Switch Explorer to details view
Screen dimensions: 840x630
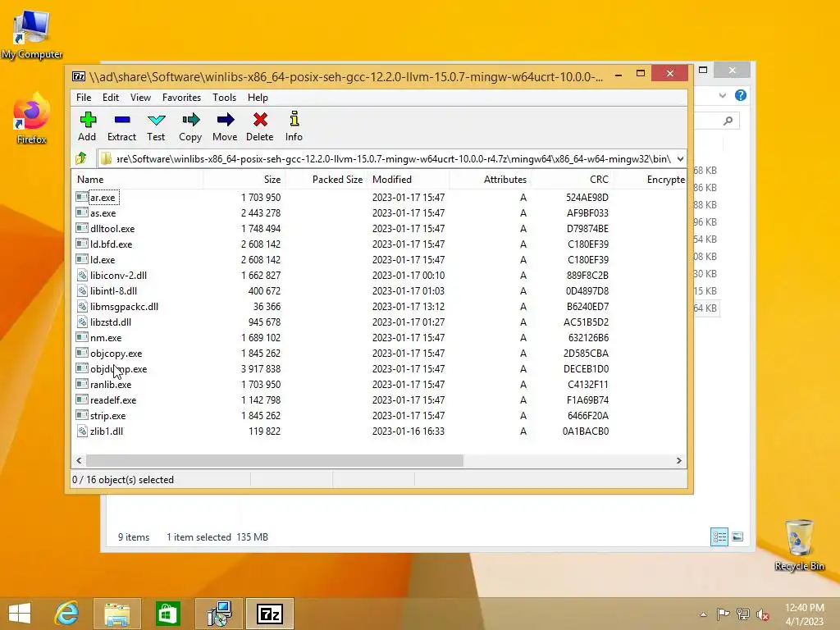pyautogui.click(x=719, y=536)
